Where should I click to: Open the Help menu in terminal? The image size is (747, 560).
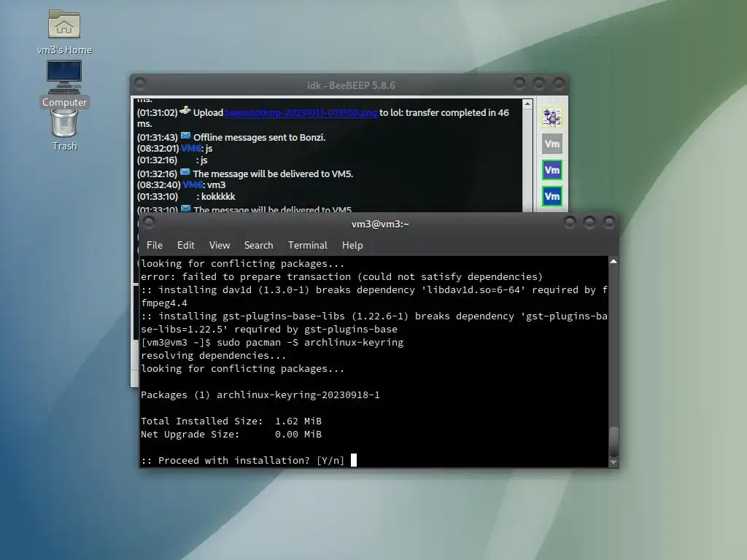pos(352,245)
